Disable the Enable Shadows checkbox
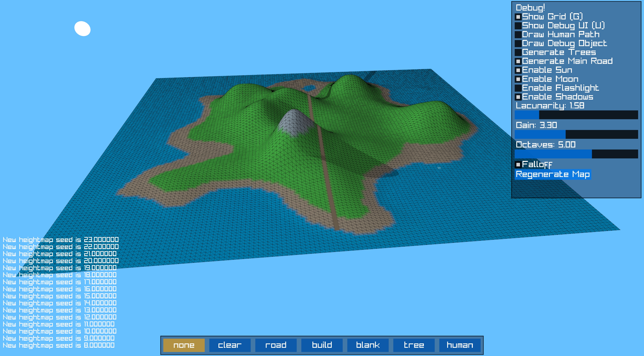This screenshot has width=644, height=356. tap(518, 97)
